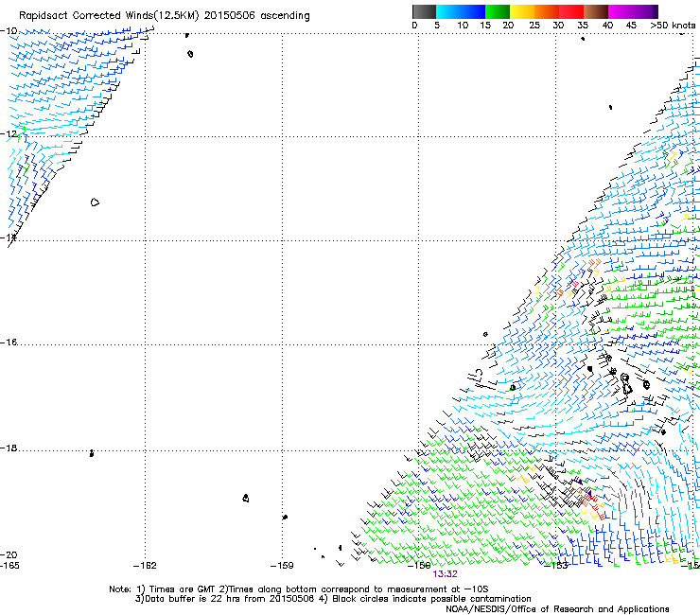The image size is (700, 615).
Task: Click the green 15-20 knots legend segment
Action: tap(498, 11)
